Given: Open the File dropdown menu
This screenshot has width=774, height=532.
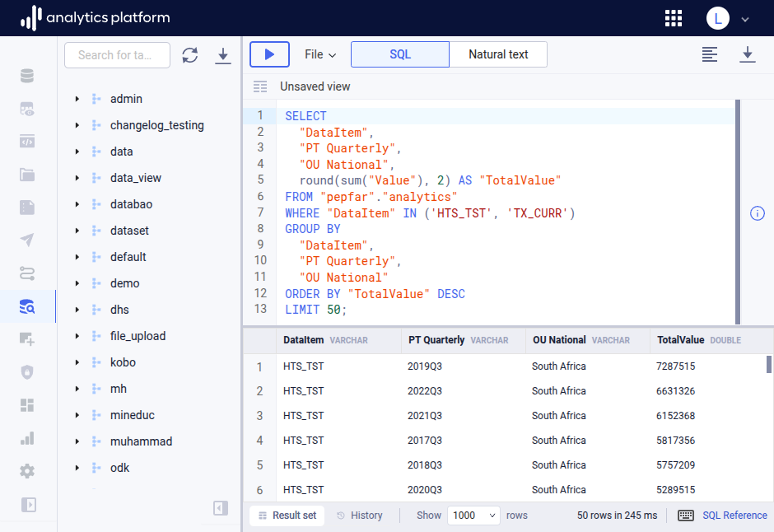Looking at the screenshot, I should click(x=320, y=54).
